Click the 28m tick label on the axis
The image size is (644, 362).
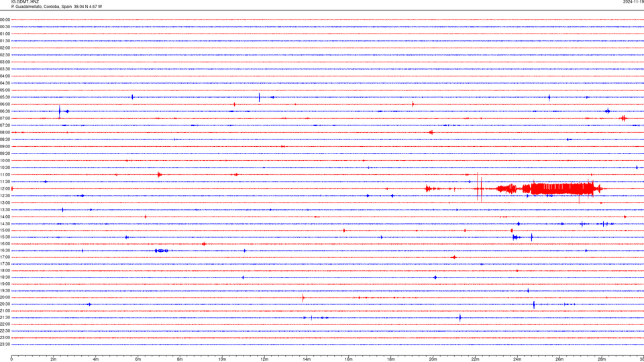pos(602,359)
